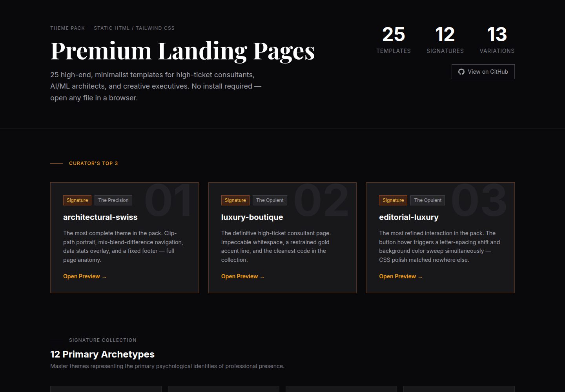Select The Opulent tag on the luxury-boutique card

270,200
